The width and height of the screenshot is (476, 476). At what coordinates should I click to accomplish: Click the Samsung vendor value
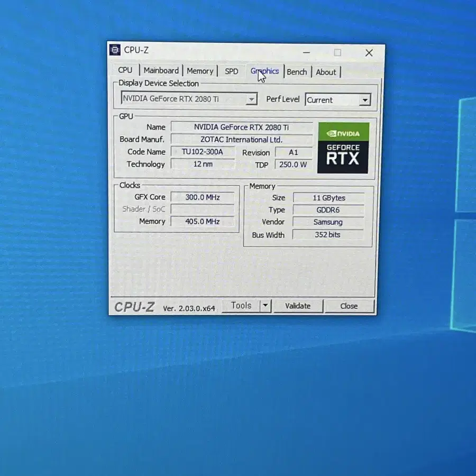click(x=328, y=222)
